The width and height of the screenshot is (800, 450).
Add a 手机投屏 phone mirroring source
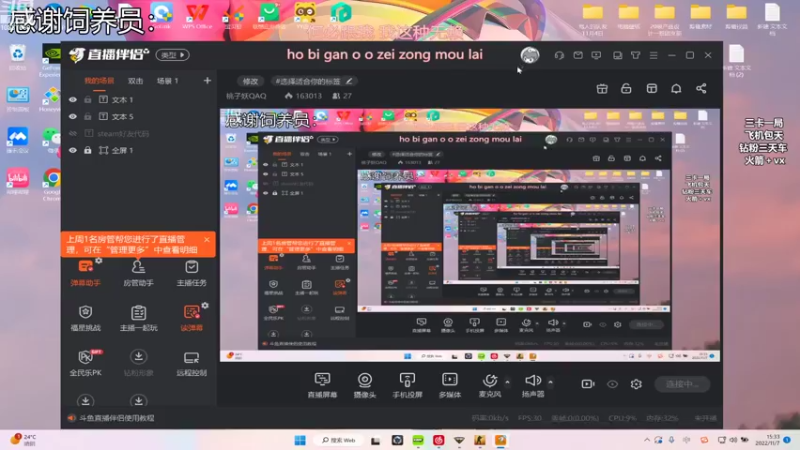(x=407, y=385)
